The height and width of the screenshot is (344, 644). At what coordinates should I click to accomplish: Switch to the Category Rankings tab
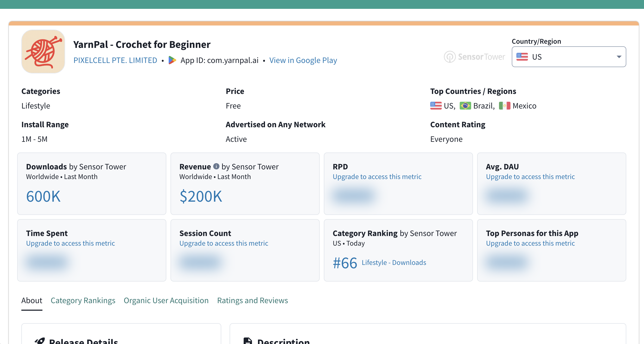[x=83, y=300]
